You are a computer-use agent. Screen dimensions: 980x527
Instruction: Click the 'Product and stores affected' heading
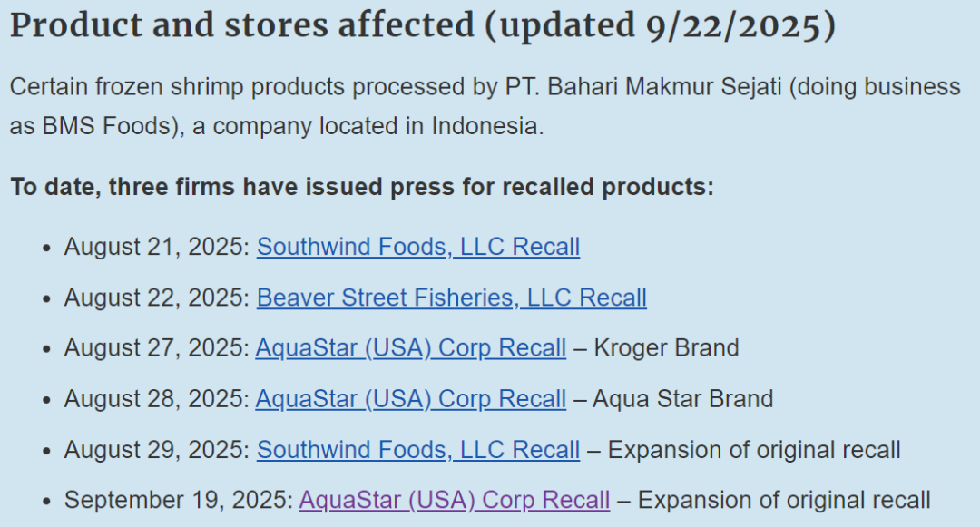242,25
